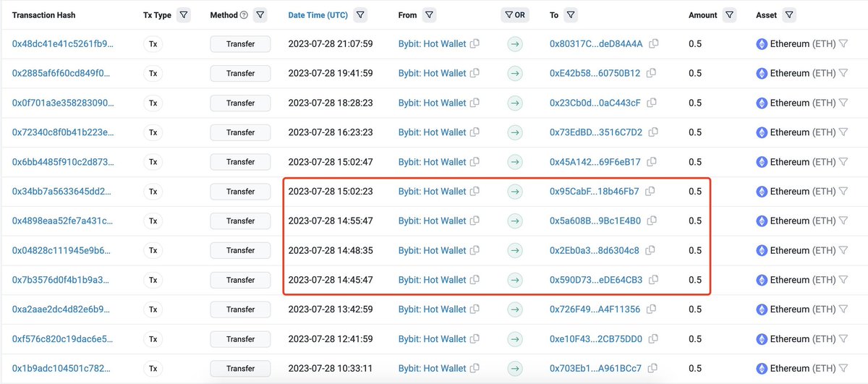Screen dimensions: 868x384
Task: Copy address 0x80317C...deD84A4A
Action: 654,43
